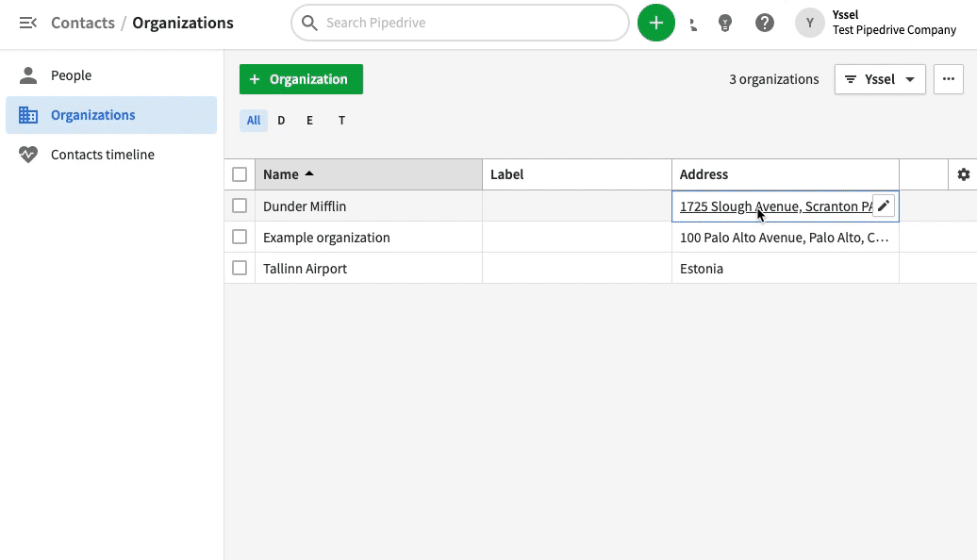Viewport: 977px width, 560px height.
Task: Click the Contacts breadcrumb link
Action: click(83, 23)
